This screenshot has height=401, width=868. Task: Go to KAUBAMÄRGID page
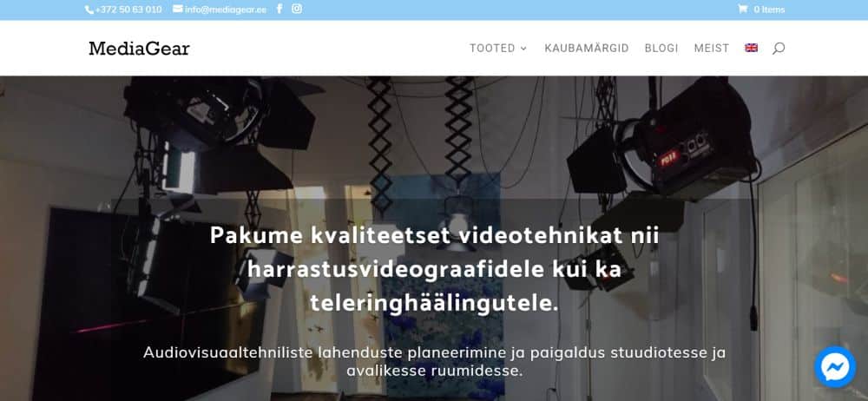tap(587, 49)
